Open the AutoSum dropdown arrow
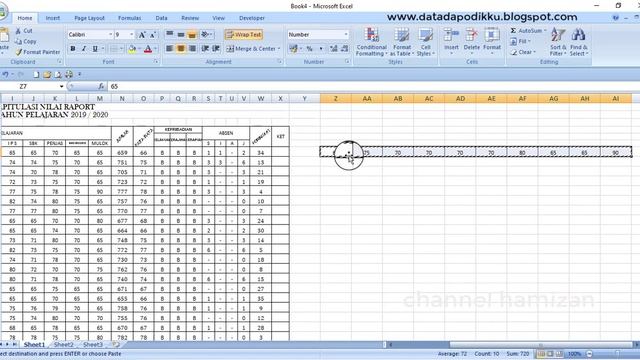 (x=544, y=31)
